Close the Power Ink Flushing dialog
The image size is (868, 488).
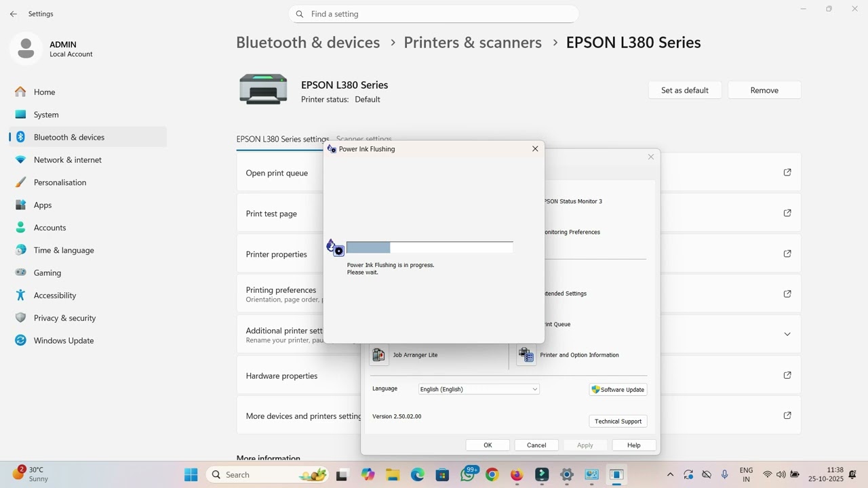(535, 148)
